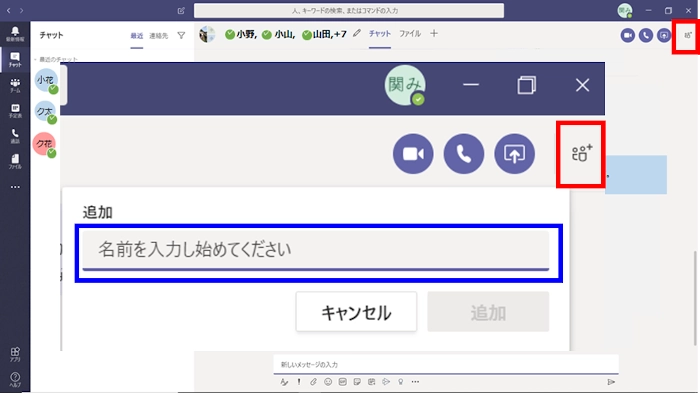Click the forward navigation arrow
Screen dimensions: 700x393
coord(21,10)
